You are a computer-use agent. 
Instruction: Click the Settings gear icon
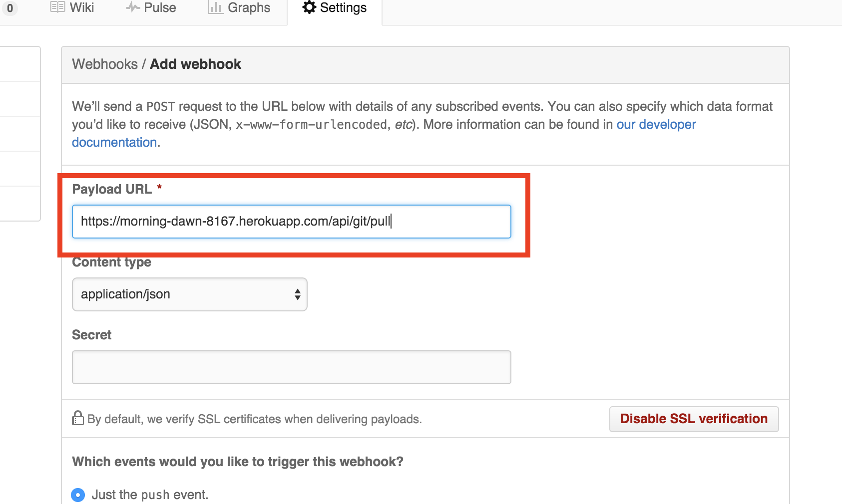point(310,7)
